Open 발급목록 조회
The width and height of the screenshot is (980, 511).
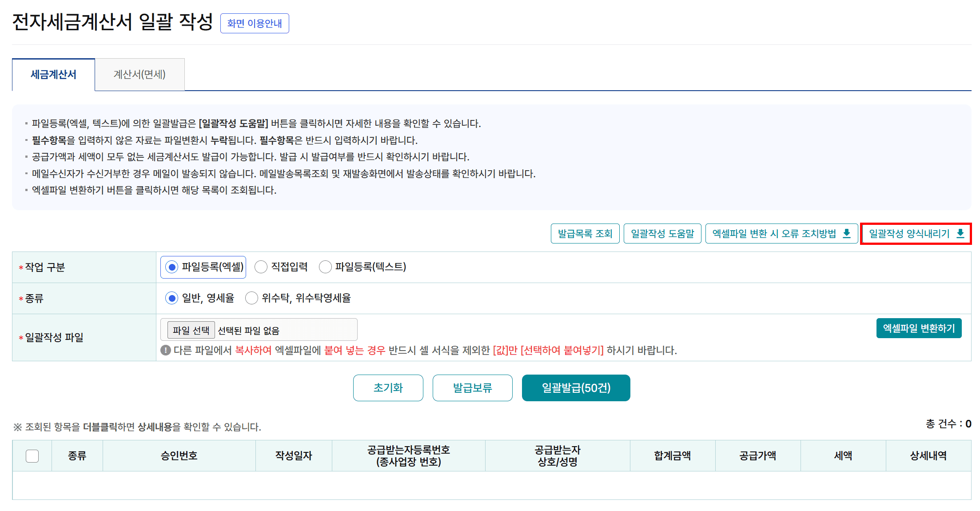click(x=585, y=234)
